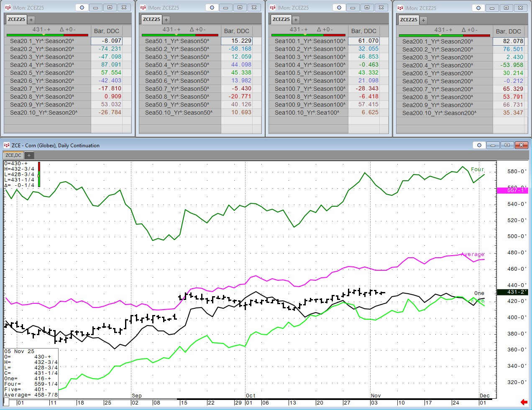Image resolution: width=532 pixels, height=410 pixels.
Task: Click the Average curve label on chart
Action: click(x=473, y=254)
